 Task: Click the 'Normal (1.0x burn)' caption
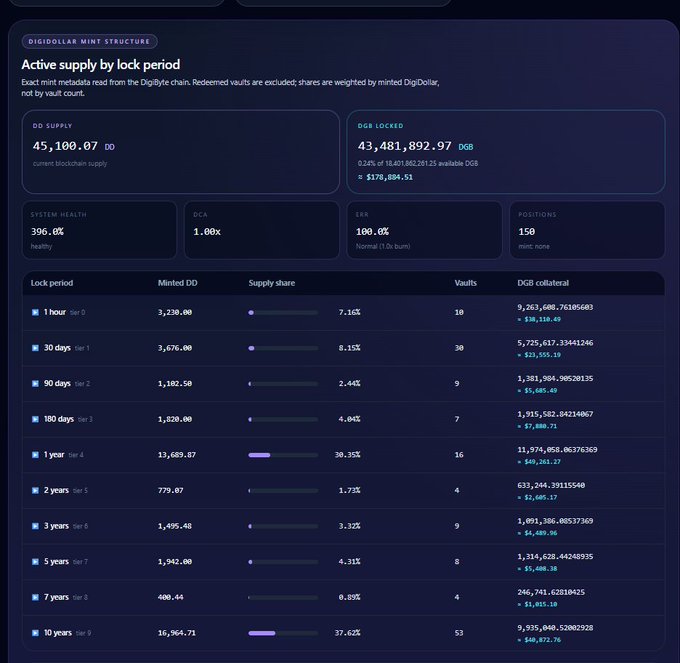coord(382,246)
